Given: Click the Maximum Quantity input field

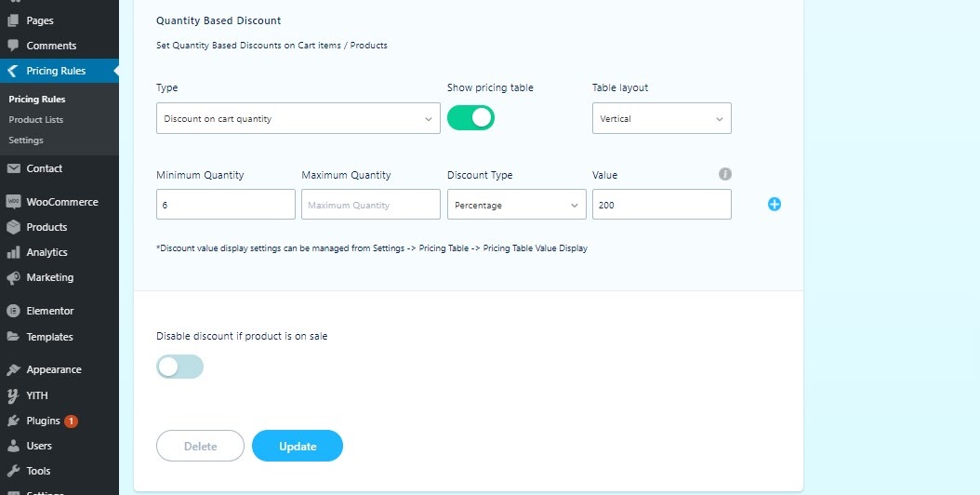Looking at the screenshot, I should coord(371,205).
